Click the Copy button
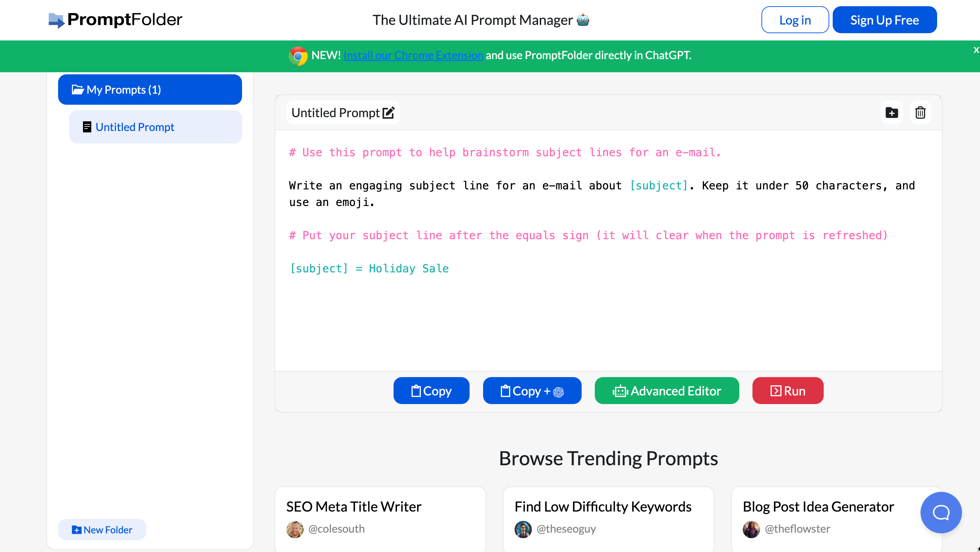This screenshot has width=980, height=552. pos(432,391)
